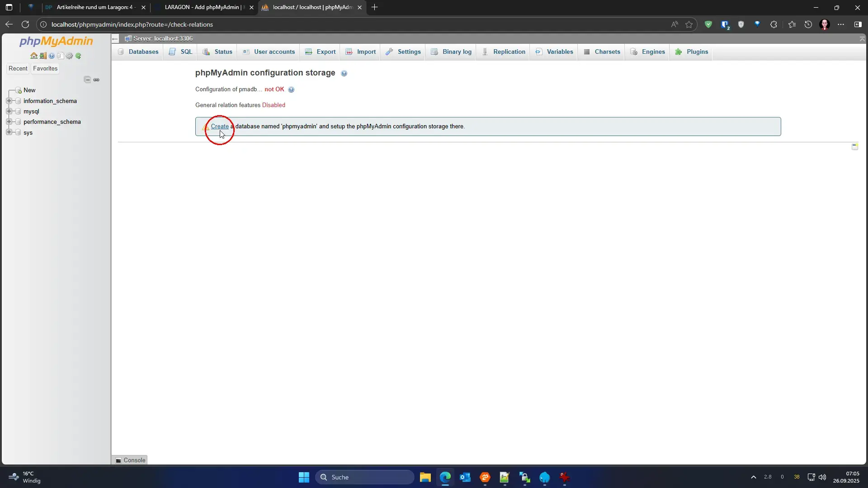The width and height of the screenshot is (868, 488).
Task: Open navigation panel settings gear icon
Action: point(69,56)
